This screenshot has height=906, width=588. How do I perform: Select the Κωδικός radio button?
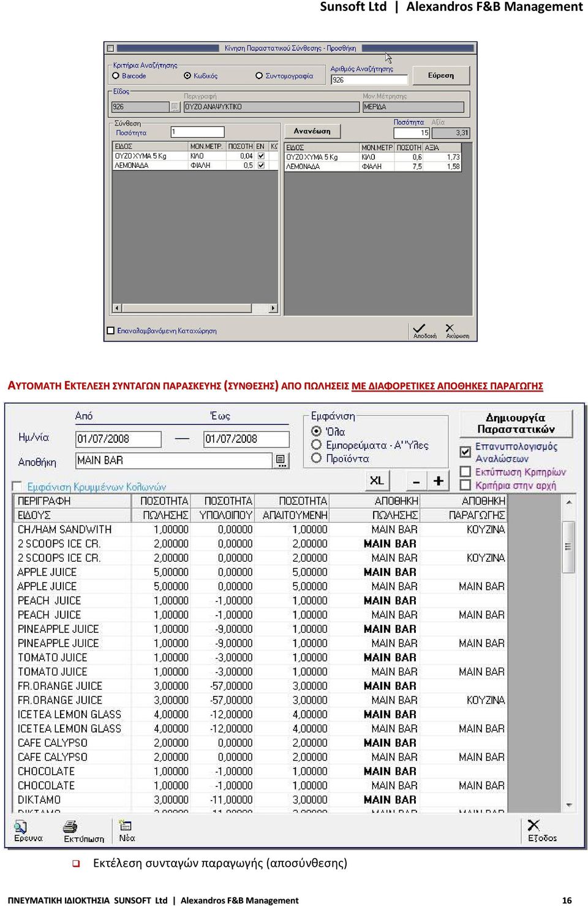click(x=187, y=76)
